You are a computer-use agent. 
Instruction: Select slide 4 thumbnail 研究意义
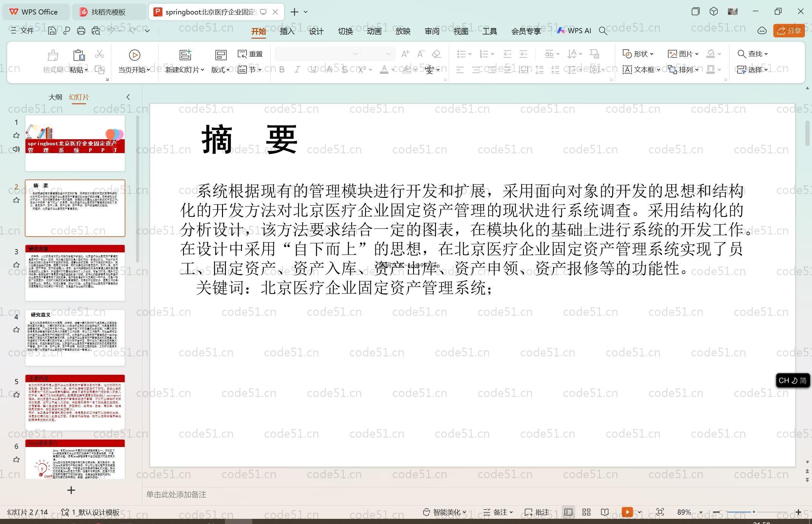(x=75, y=337)
